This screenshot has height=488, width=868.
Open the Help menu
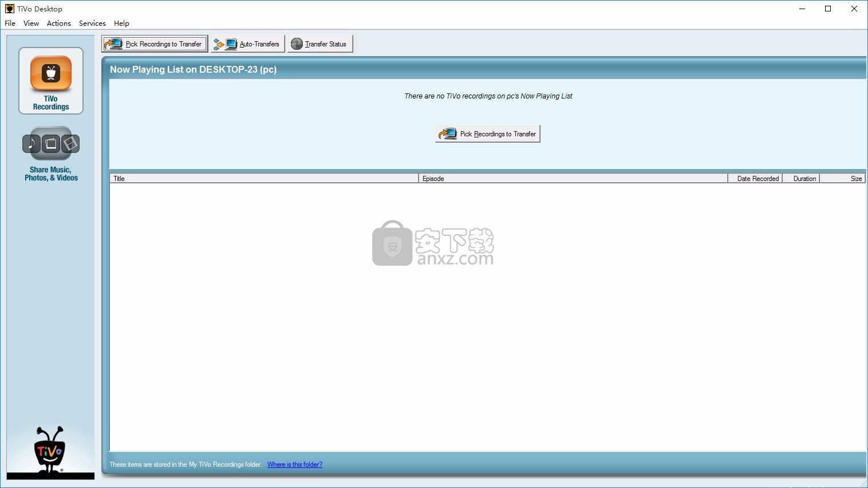(x=121, y=23)
